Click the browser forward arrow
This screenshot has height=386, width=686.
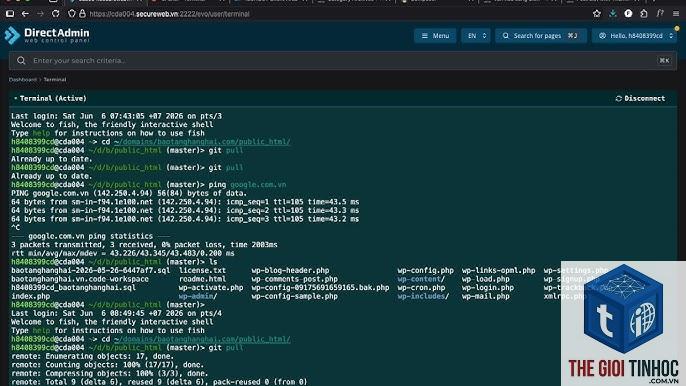40,14
